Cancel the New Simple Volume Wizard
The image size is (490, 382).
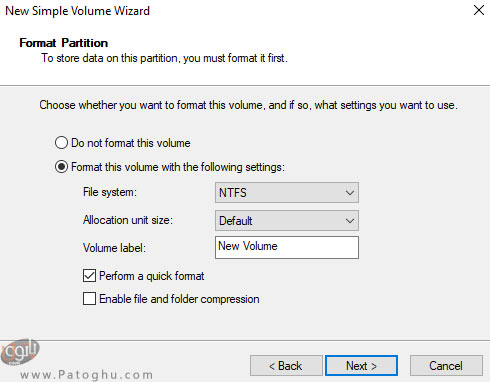coord(446,366)
